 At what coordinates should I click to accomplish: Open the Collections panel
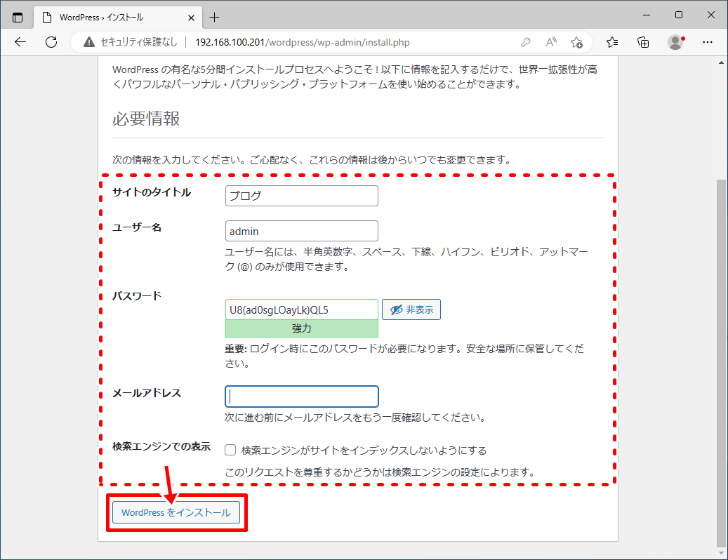point(643,43)
